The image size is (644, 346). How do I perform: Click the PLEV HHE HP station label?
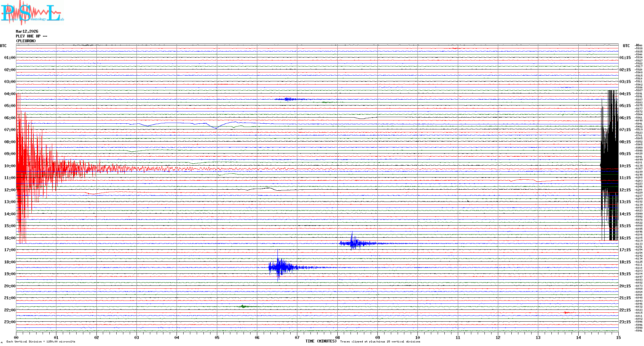31,36
